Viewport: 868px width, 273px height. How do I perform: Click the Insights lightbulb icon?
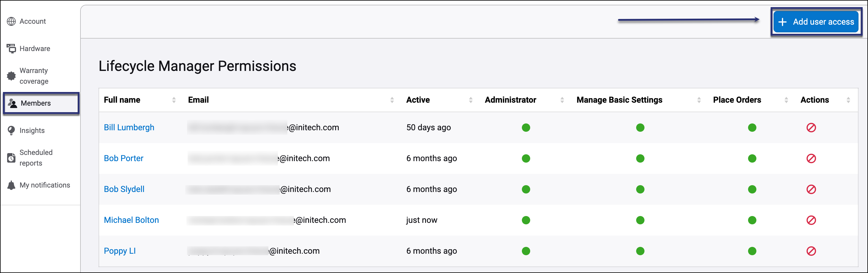(x=11, y=131)
